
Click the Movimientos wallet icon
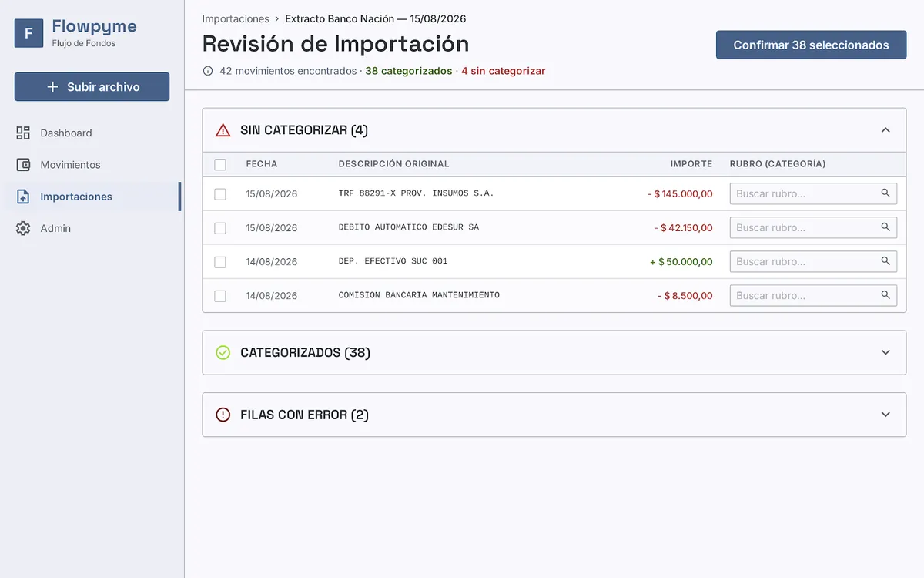pyautogui.click(x=23, y=165)
